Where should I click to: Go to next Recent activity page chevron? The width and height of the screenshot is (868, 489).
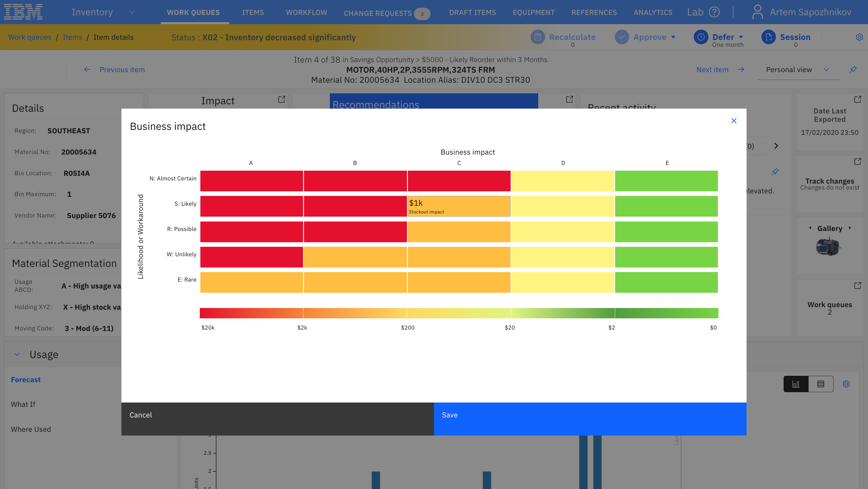pyautogui.click(x=776, y=146)
